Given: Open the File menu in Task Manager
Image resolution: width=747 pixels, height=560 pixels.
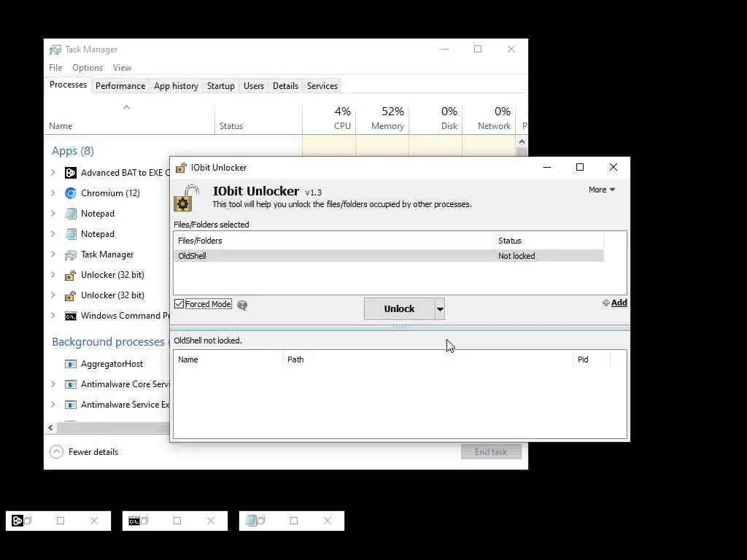Looking at the screenshot, I should (x=55, y=68).
